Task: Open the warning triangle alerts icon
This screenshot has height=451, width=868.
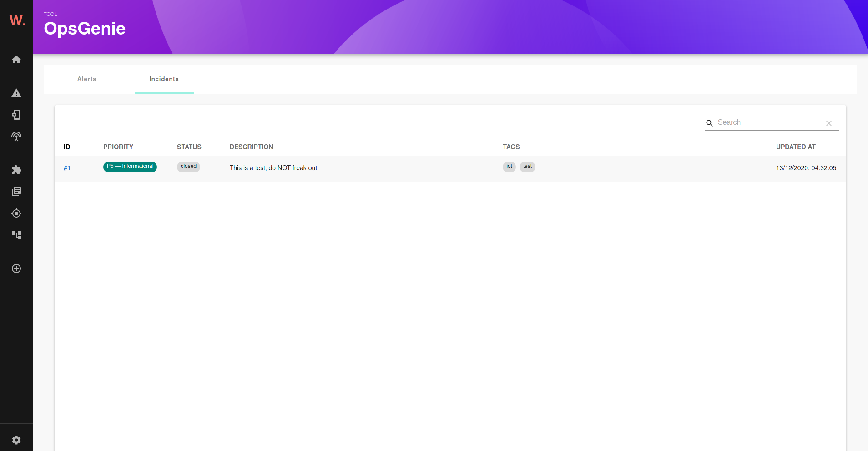Action: pyautogui.click(x=16, y=93)
